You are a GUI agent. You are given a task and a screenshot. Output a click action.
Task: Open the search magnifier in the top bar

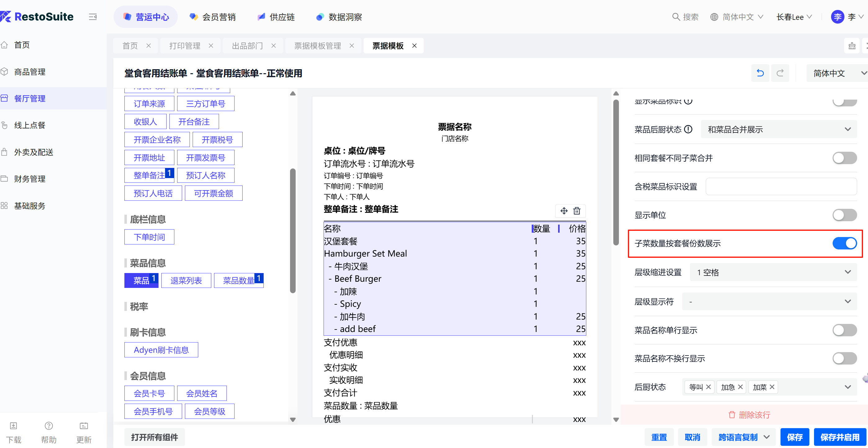pos(676,17)
